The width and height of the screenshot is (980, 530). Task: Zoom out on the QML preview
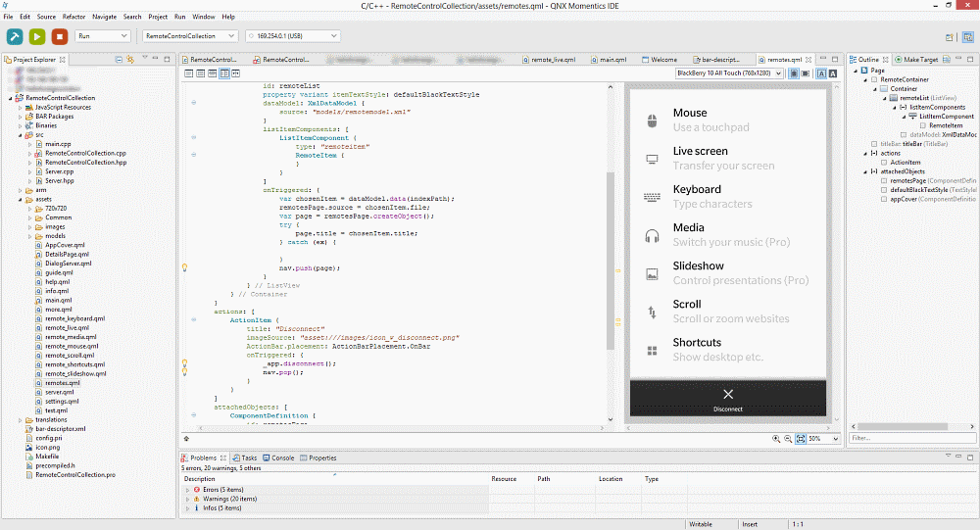pyautogui.click(x=788, y=439)
